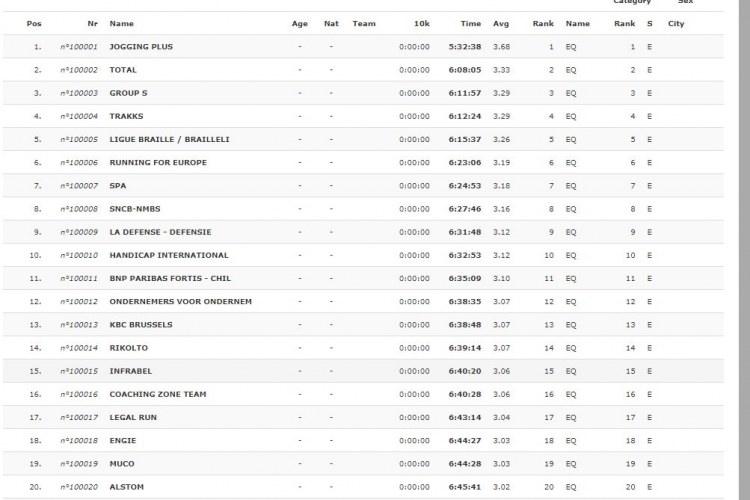Select average speed 3.26
This screenshot has height=500, width=750.
point(501,139)
